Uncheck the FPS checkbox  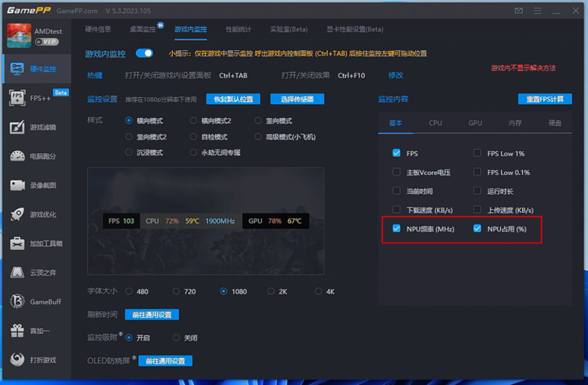point(396,152)
